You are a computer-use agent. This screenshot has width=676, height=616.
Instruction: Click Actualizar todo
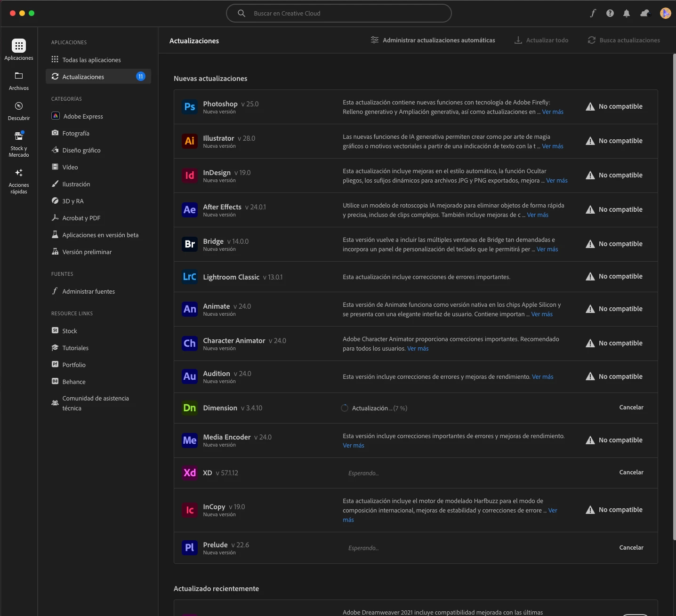pyautogui.click(x=541, y=40)
